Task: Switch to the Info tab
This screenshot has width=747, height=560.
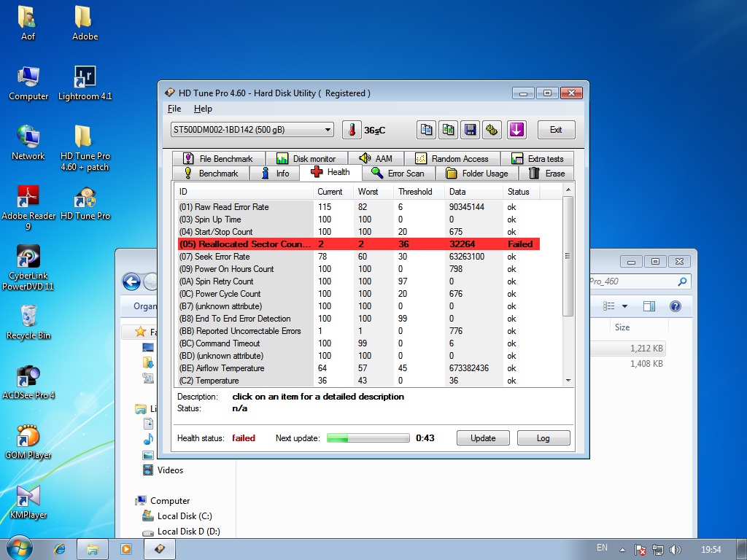Action: (x=275, y=174)
